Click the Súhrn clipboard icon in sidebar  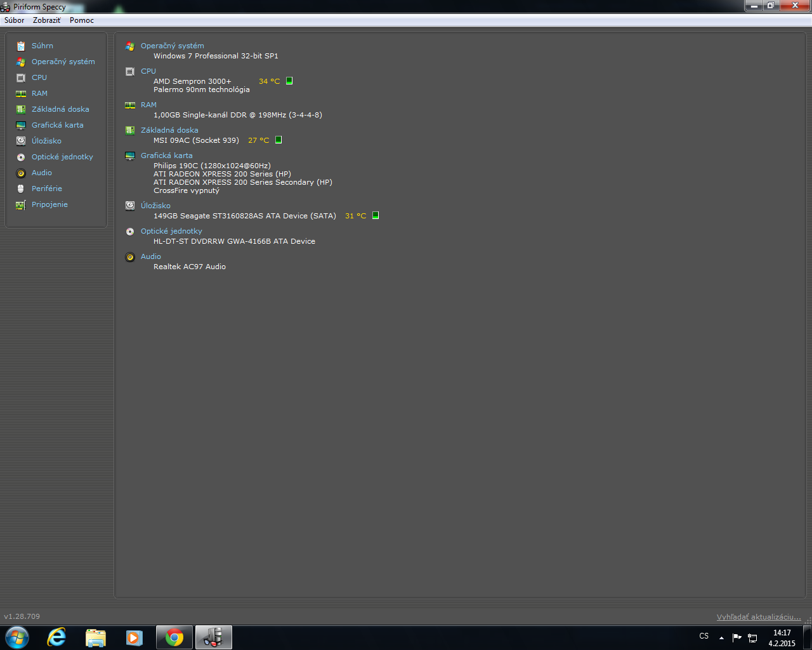pos(21,46)
